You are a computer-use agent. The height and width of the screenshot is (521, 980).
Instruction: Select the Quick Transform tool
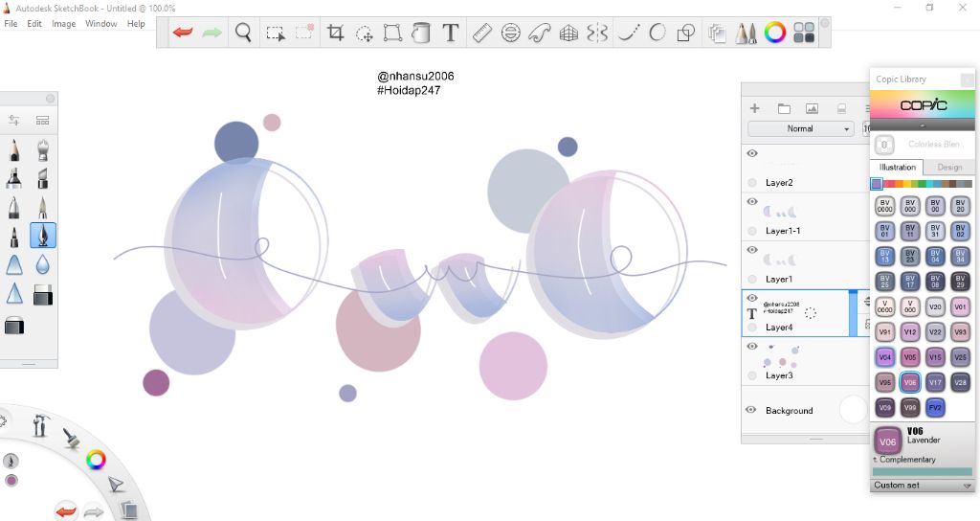point(364,33)
